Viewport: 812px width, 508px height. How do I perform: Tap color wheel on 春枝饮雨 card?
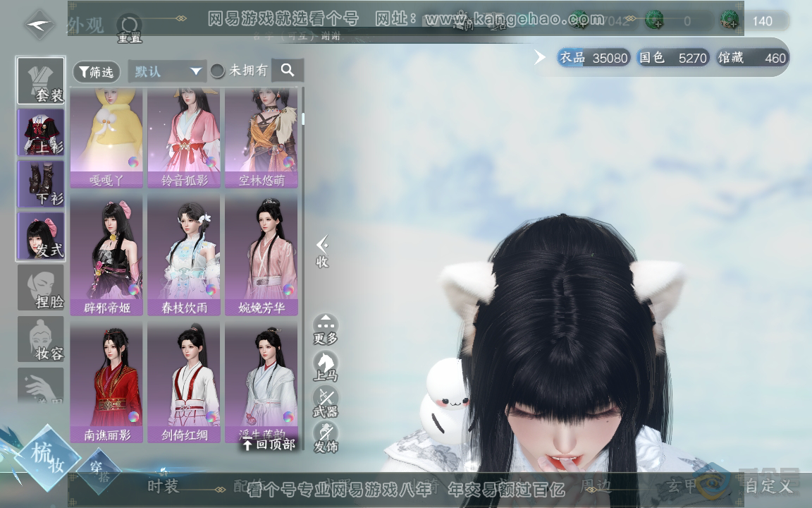click(211, 289)
